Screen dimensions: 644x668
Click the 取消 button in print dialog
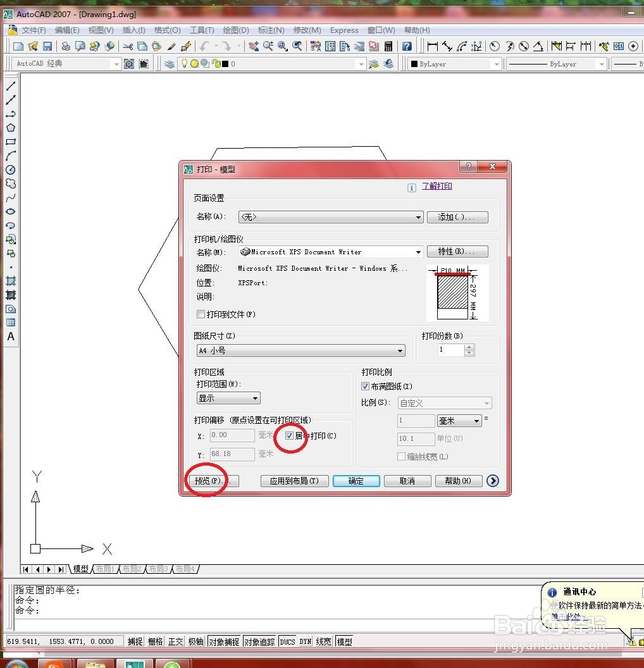[407, 481]
